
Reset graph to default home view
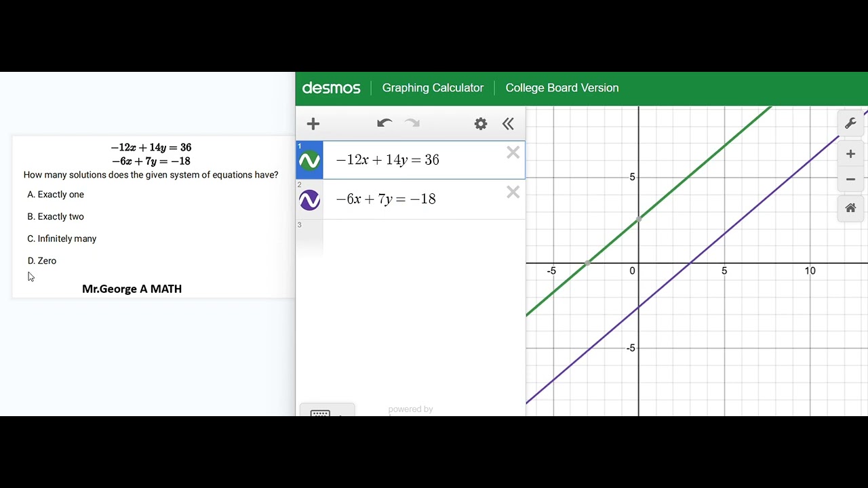(x=850, y=208)
